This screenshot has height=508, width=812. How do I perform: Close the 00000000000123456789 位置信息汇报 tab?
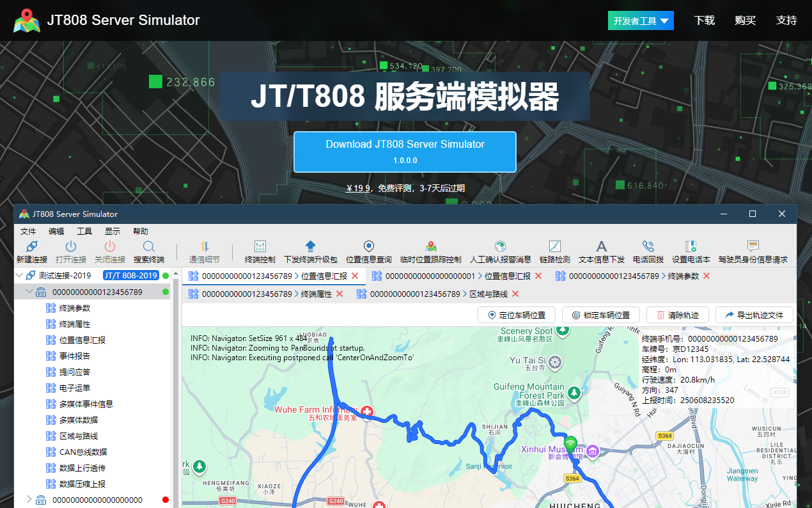point(355,276)
